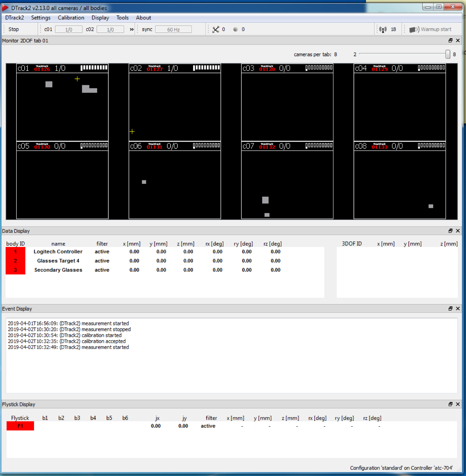This screenshot has height=476, width=466.
Task: Select body ID 1 red indicator
Action: click(x=16, y=252)
